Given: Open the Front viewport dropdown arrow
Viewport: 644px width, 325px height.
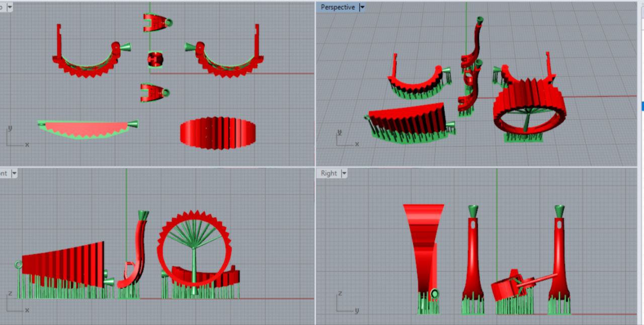Looking at the screenshot, I should click(x=14, y=173).
